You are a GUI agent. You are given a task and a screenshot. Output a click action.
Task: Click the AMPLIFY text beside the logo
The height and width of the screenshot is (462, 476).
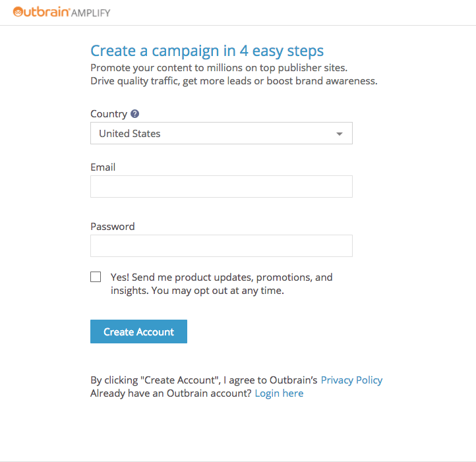tap(90, 13)
